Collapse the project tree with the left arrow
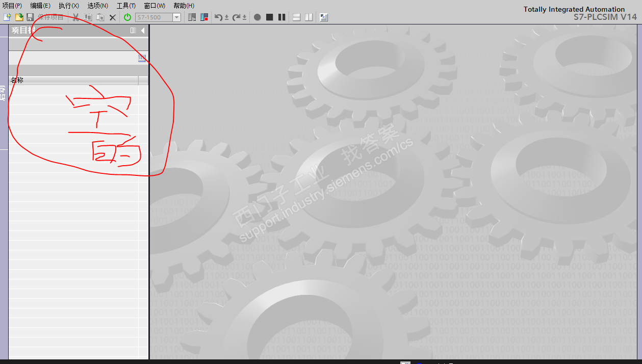The width and height of the screenshot is (642, 364). coord(143,31)
